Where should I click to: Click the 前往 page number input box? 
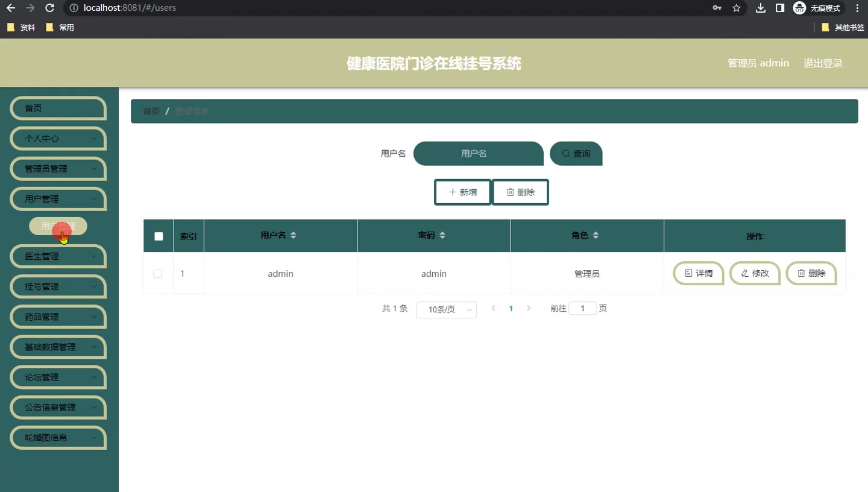[x=582, y=308]
